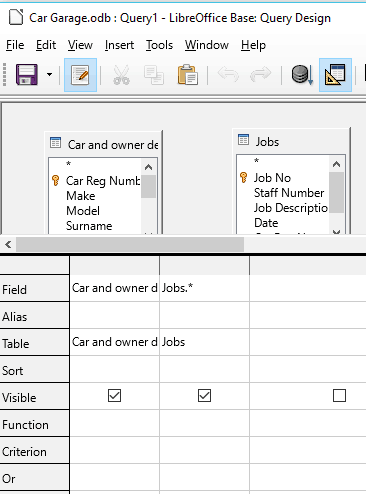This screenshot has width=366, height=494.
Task: Click Table cell containing 'Jobs'
Action: pyautogui.click(x=204, y=342)
